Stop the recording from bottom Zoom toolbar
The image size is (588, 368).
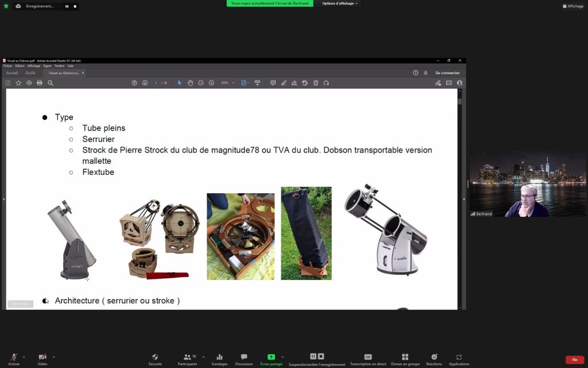point(321,356)
